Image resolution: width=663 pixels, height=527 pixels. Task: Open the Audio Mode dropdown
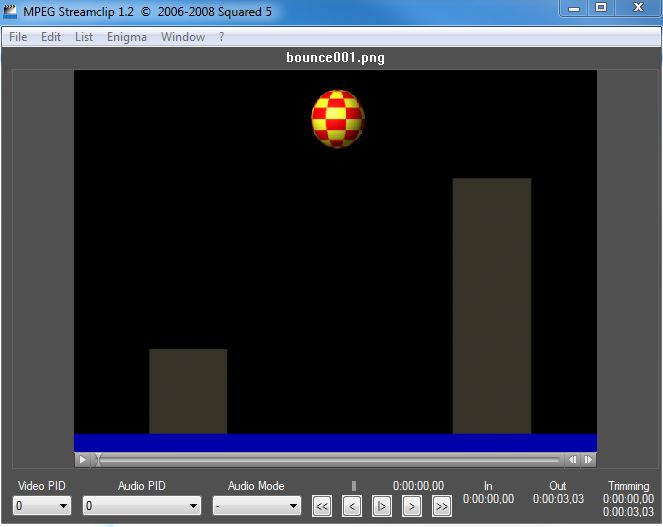pyautogui.click(x=257, y=505)
